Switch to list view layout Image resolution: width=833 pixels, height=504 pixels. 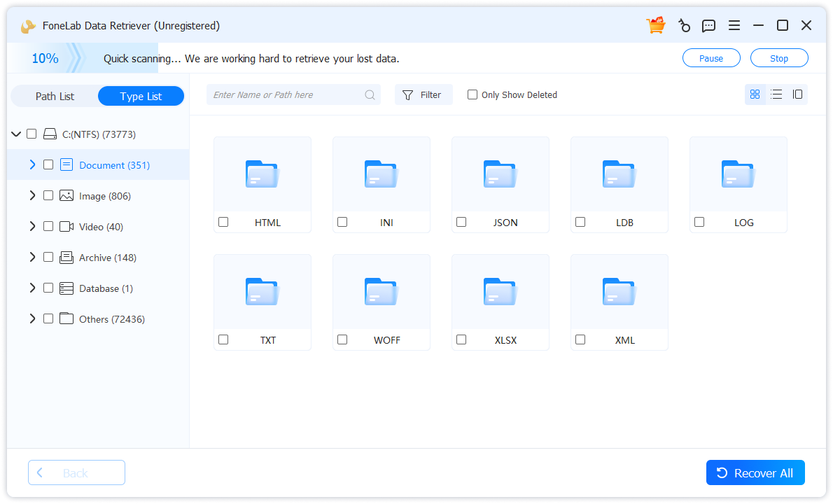[776, 94]
